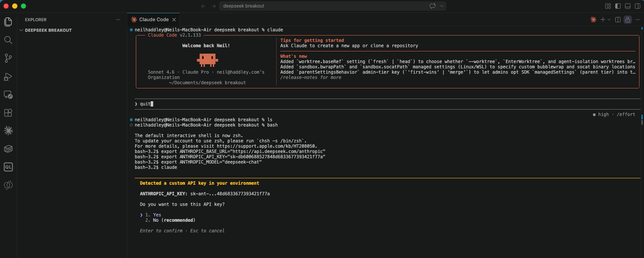Click the Welcome back Neil! text
The width and height of the screenshot is (644, 258).
coord(206,46)
